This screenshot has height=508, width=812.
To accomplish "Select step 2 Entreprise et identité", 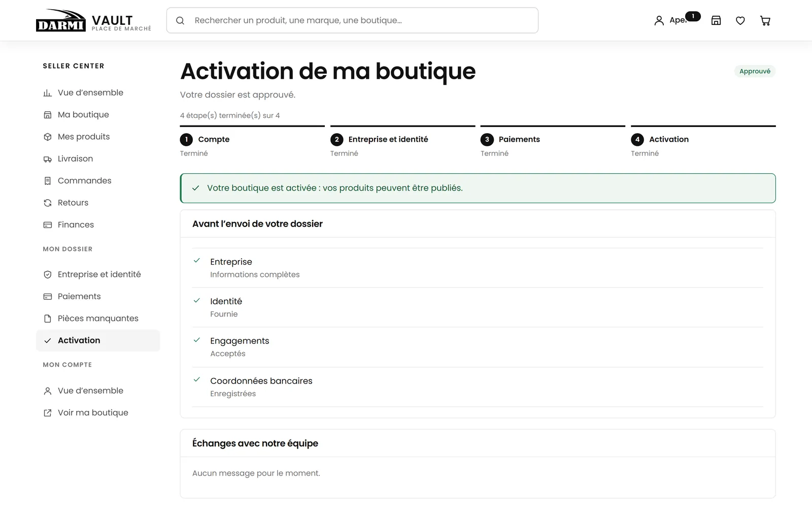I will point(402,142).
